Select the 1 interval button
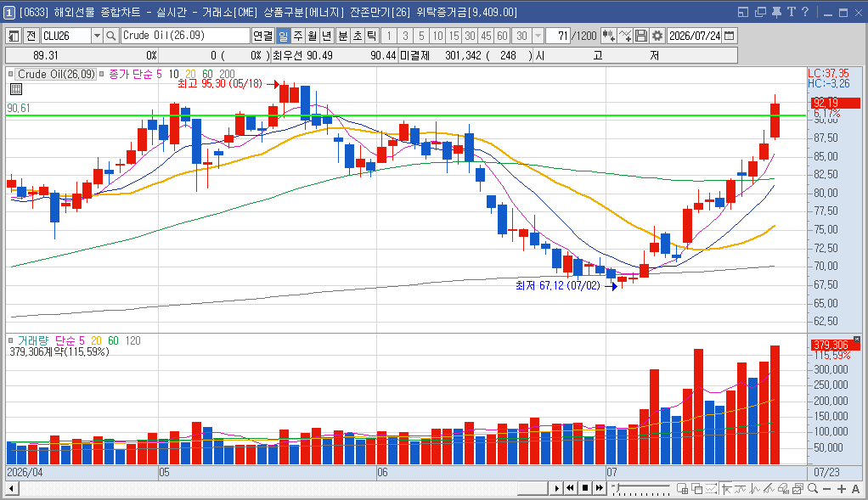This screenshot has width=868, height=500. [389, 36]
